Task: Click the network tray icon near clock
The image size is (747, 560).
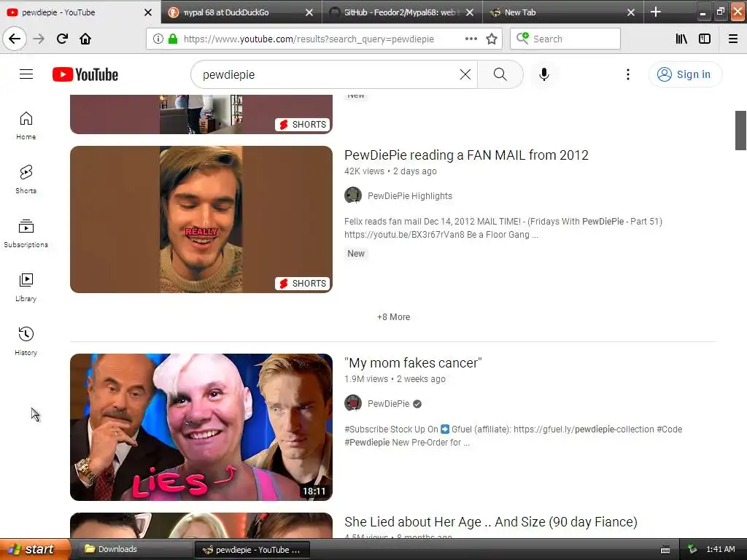Action: pyautogui.click(x=692, y=549)
